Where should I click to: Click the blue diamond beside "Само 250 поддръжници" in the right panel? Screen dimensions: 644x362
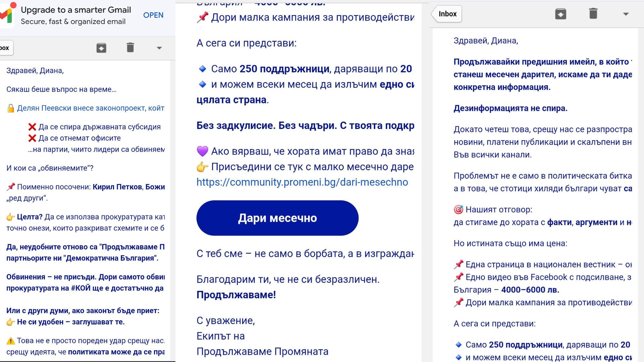(459, 345)
